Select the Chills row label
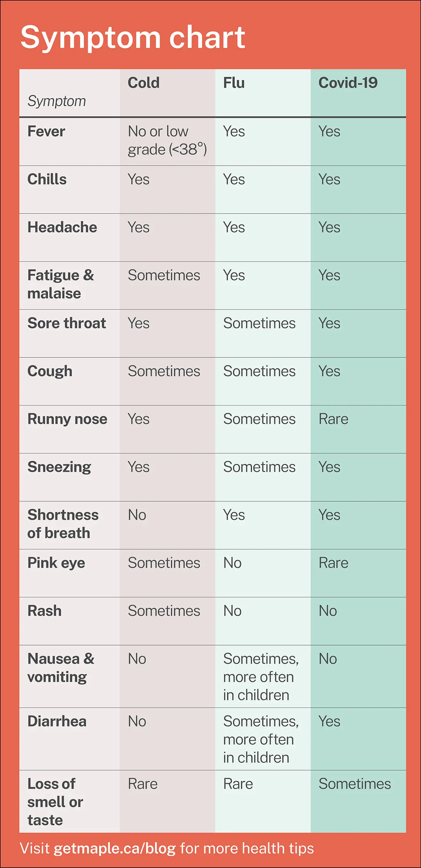 pos(47,179)
